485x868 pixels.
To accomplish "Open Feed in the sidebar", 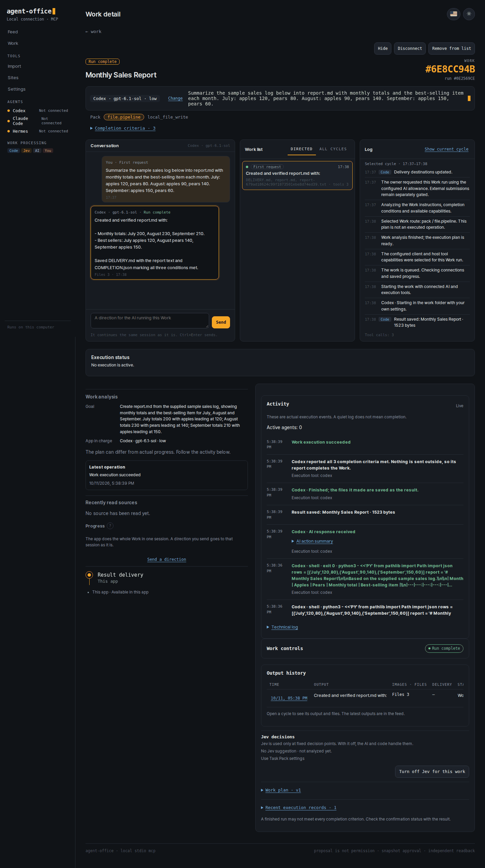I will point(13,32).
